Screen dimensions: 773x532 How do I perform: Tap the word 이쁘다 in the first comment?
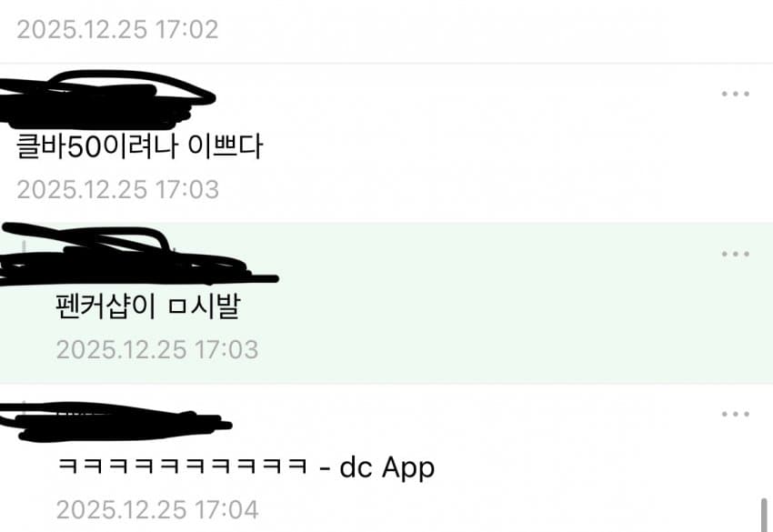click(x=226, y=146)
